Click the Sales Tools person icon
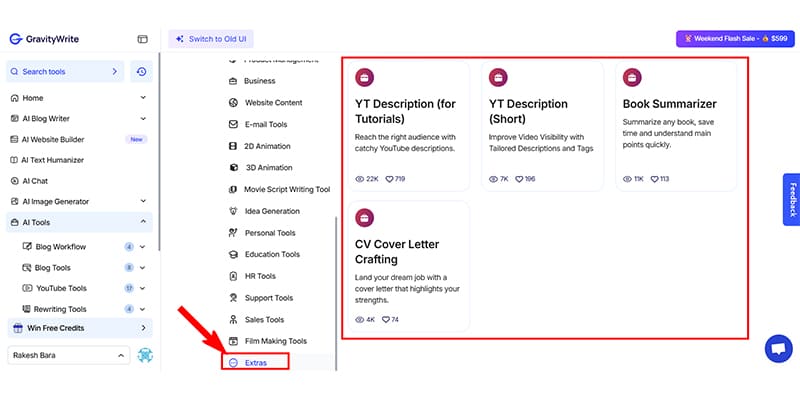The width and height of the screenshot is (800, 400). pos(233,320)
